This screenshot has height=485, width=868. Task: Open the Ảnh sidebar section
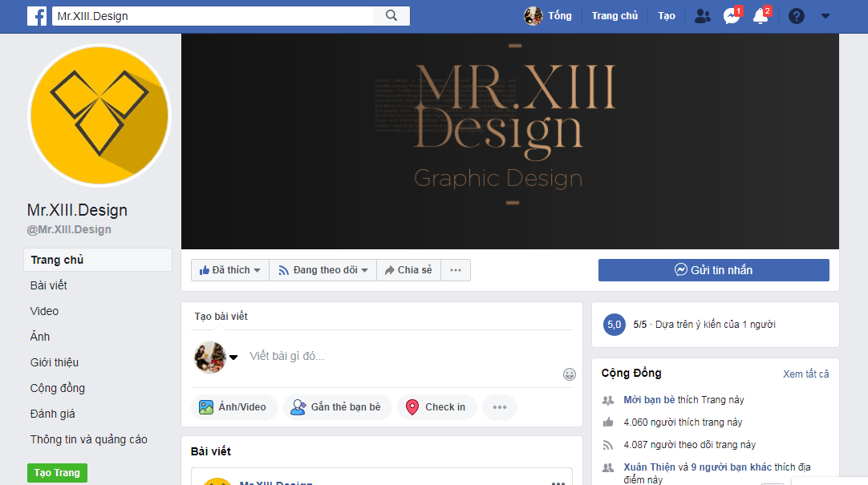(x=40, y=337)
